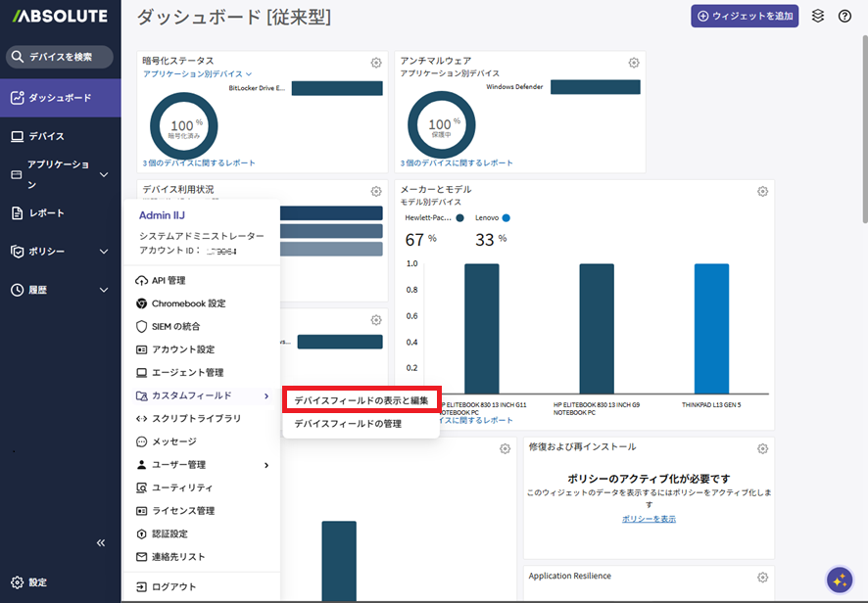The height and width of the screenshot is (603, 868).
Task: Toggle Lenovo legend marker in chart
Action: [x=506, y=217]
